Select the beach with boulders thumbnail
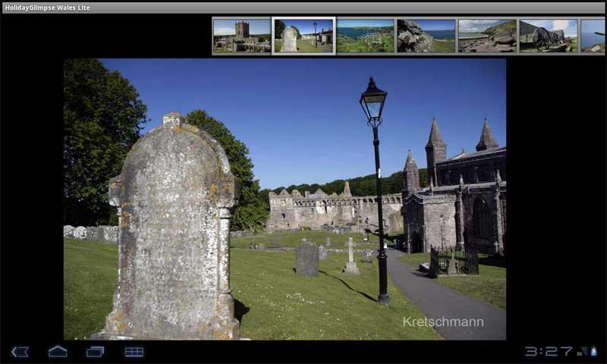607x364 pixels. 487,36
